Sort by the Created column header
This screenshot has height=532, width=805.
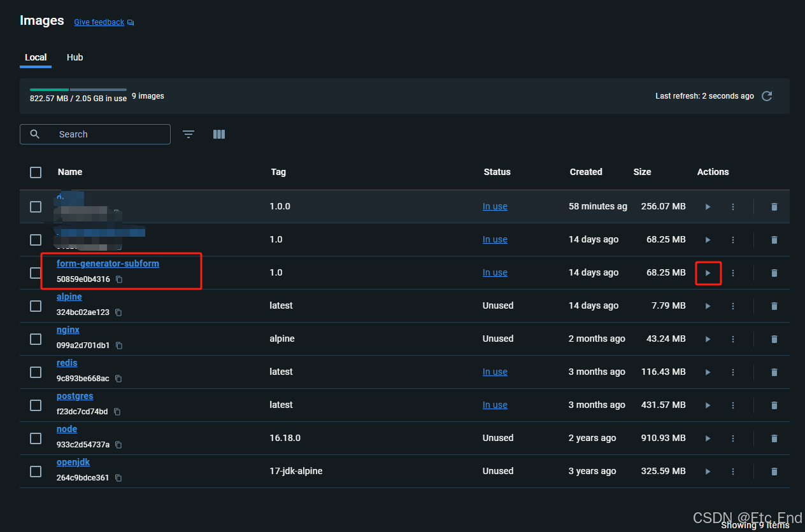point(586,172)
